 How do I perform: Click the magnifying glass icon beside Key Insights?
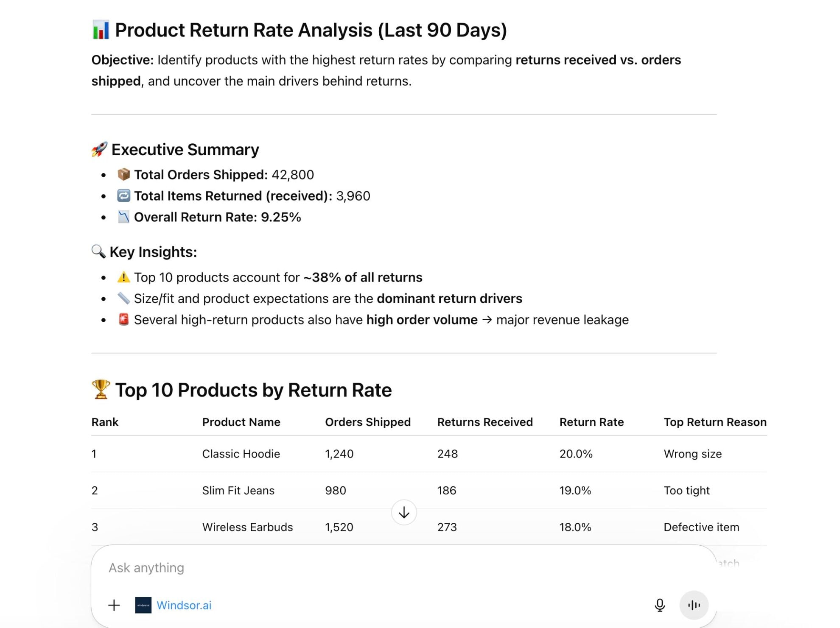pos(98,251)
